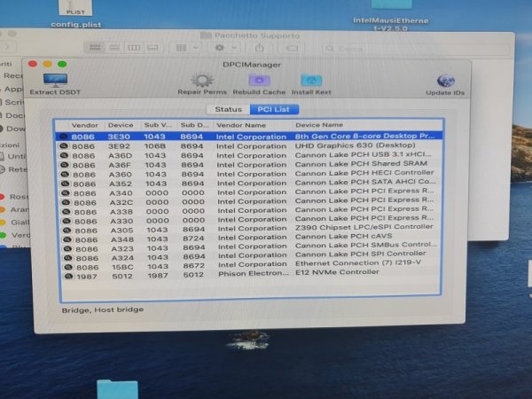The height and width of the screenshot is (399, 532).
Task: Sort by the Sub V... column header
Action: click(158, 125)
